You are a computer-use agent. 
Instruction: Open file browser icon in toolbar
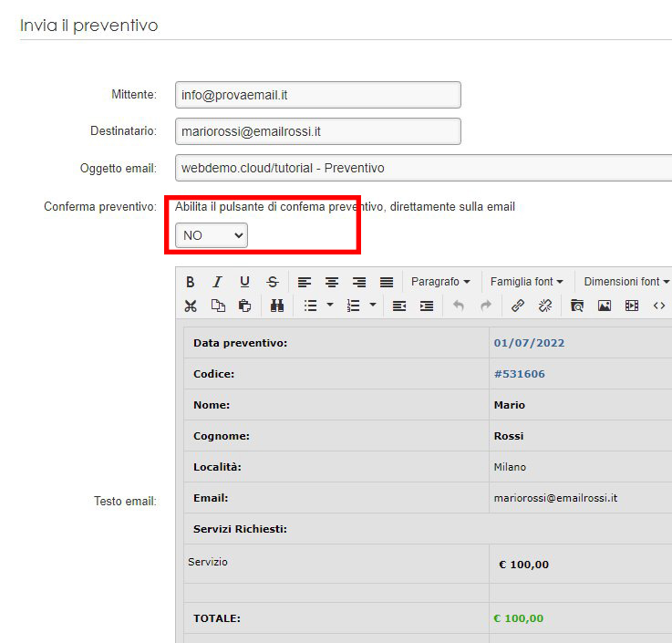[577, 306]
